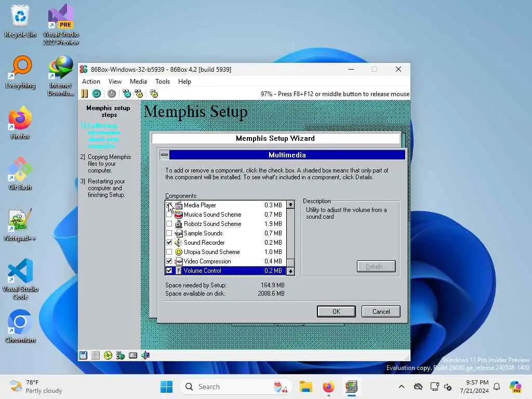
Task: Click the grey ACPI shutdown power icon
Action: tap(112, 94)
